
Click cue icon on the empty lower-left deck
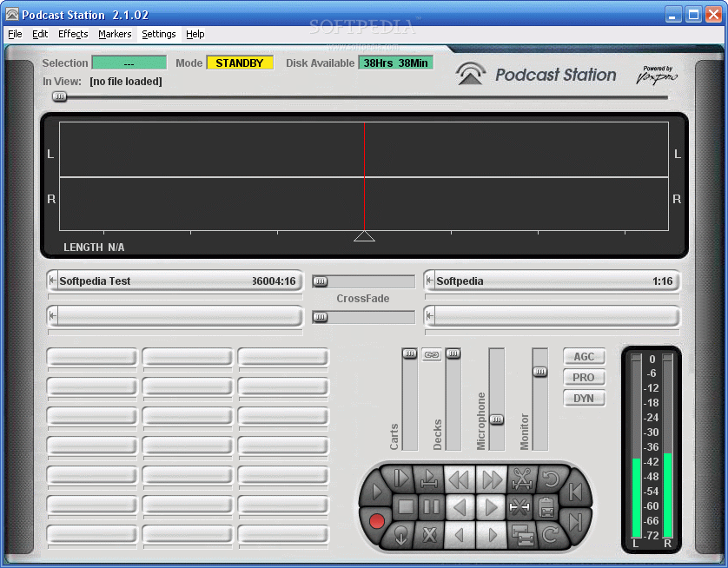tap(52, 315)
